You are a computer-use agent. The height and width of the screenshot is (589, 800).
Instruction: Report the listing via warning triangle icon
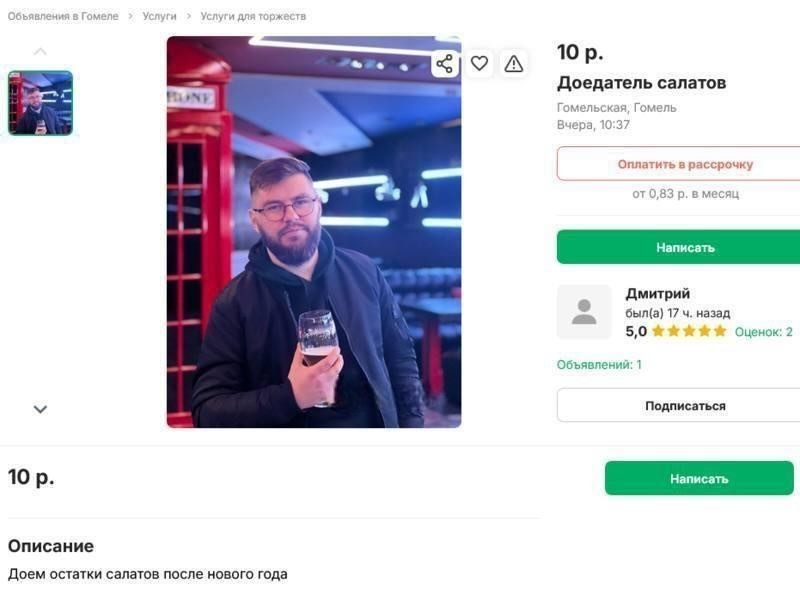(512, 62)
